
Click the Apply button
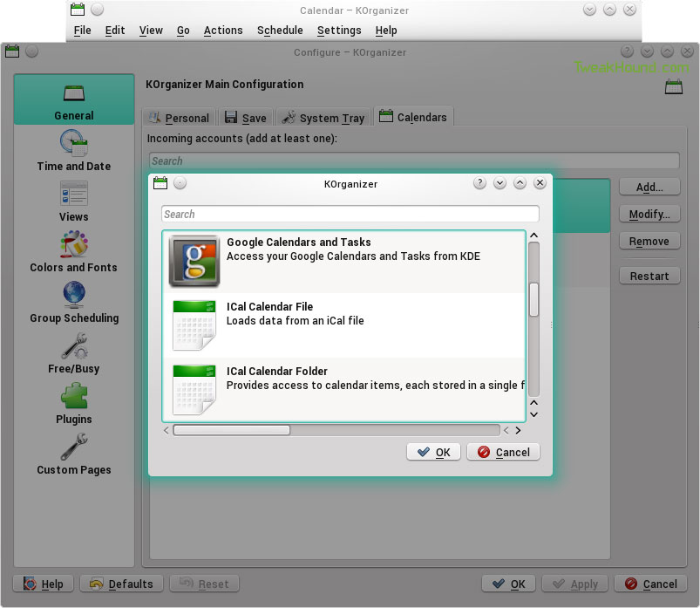click(575, 584)
